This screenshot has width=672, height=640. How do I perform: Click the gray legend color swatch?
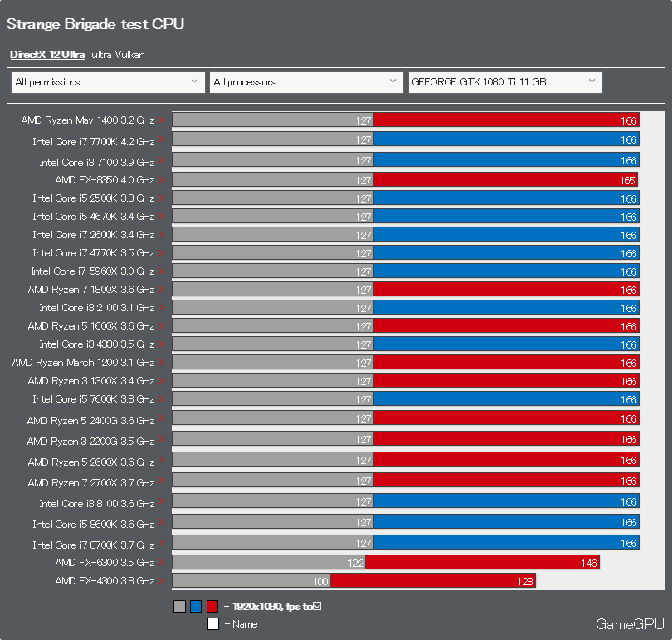(179, 606)
